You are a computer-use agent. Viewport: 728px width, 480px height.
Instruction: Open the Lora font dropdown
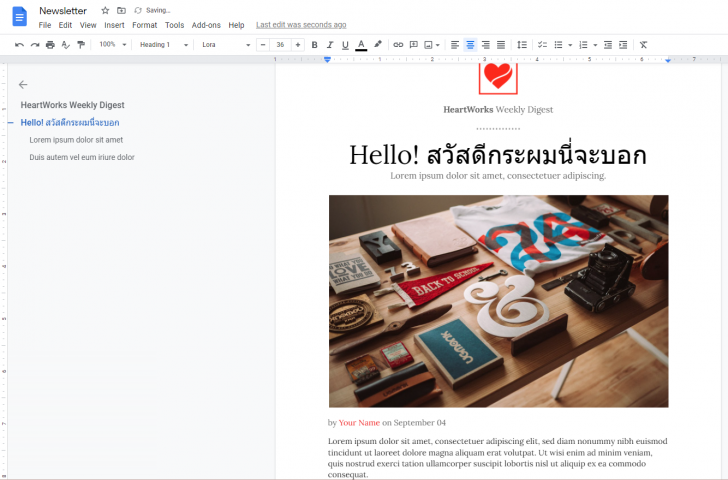tap(226, 45)
